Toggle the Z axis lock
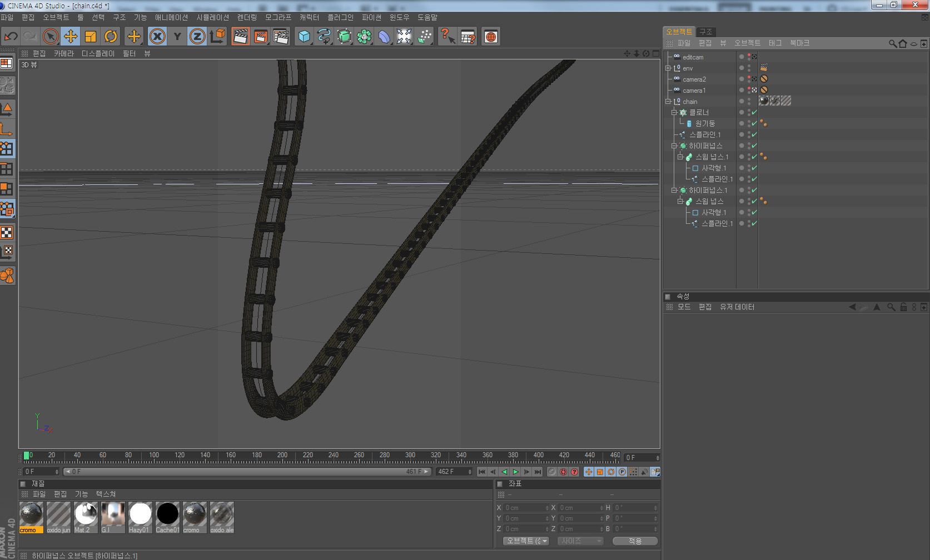Image resolution: width=930 pixels, height=560 pixels. pos(197,37)
